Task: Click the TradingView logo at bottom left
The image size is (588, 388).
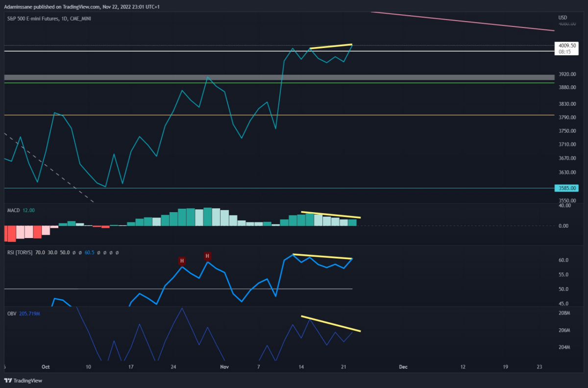Action: pos(24,381)
